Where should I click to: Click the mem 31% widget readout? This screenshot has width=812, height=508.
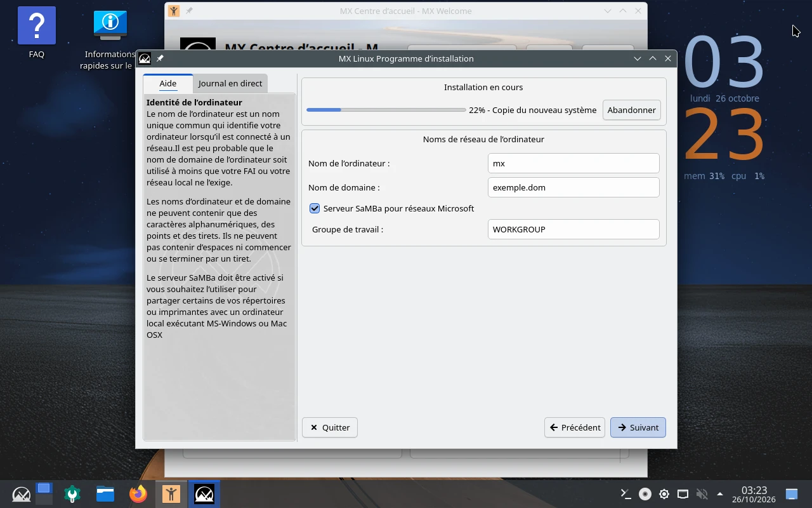[704, 176]
